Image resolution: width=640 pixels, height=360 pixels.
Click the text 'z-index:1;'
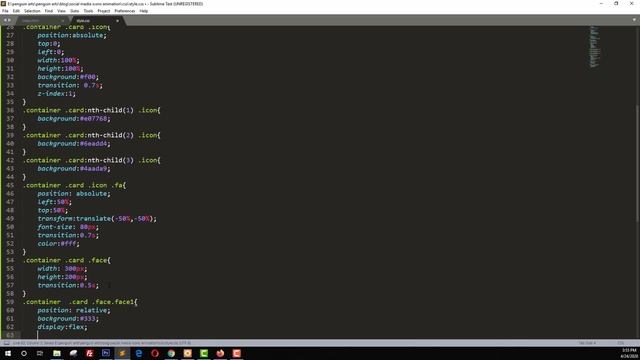point(57,94)
